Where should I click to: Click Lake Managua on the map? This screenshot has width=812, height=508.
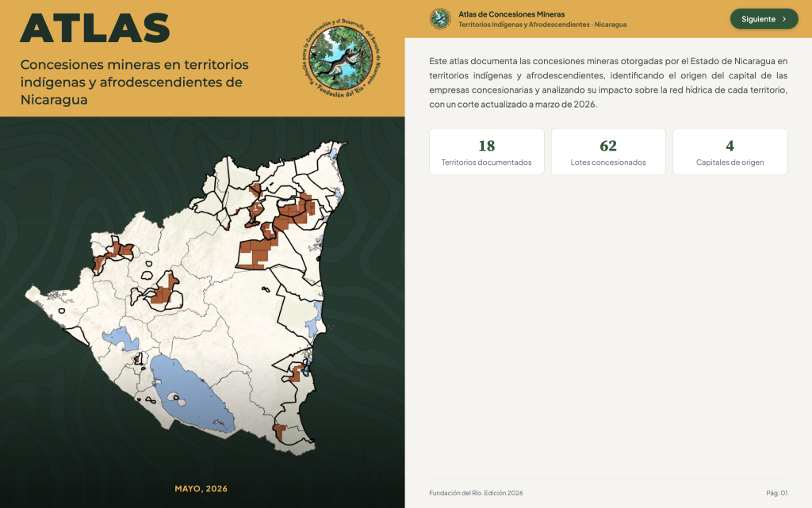coord(121,338)
